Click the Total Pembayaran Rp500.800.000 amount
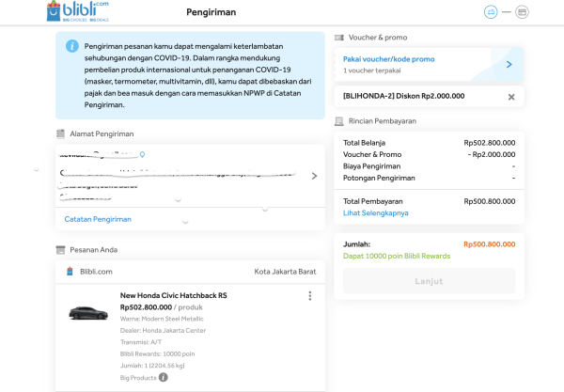This screenshot has height=392, width=564. pyautogui.click(x=490, y=201)
